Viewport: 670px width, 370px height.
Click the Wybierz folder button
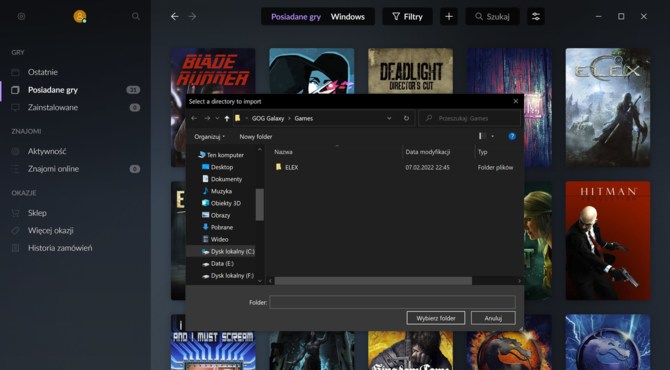(436, 318)
